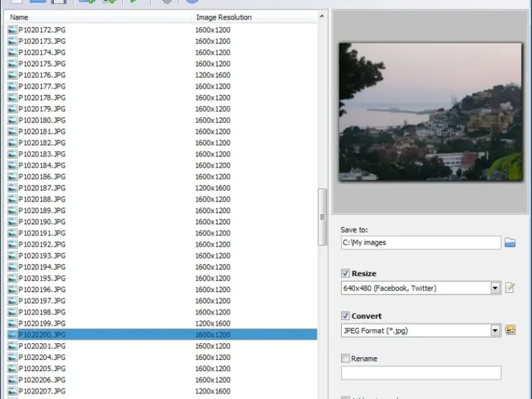Click the file icon of P1020183.JPG
This screenshot has width=532, height=399.
[x=13, y=154]
